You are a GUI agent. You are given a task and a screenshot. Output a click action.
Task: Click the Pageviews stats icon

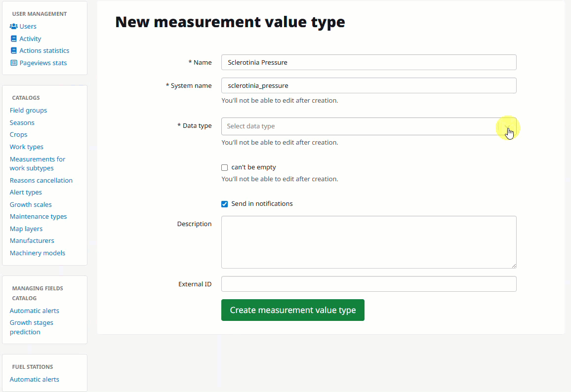13,63
